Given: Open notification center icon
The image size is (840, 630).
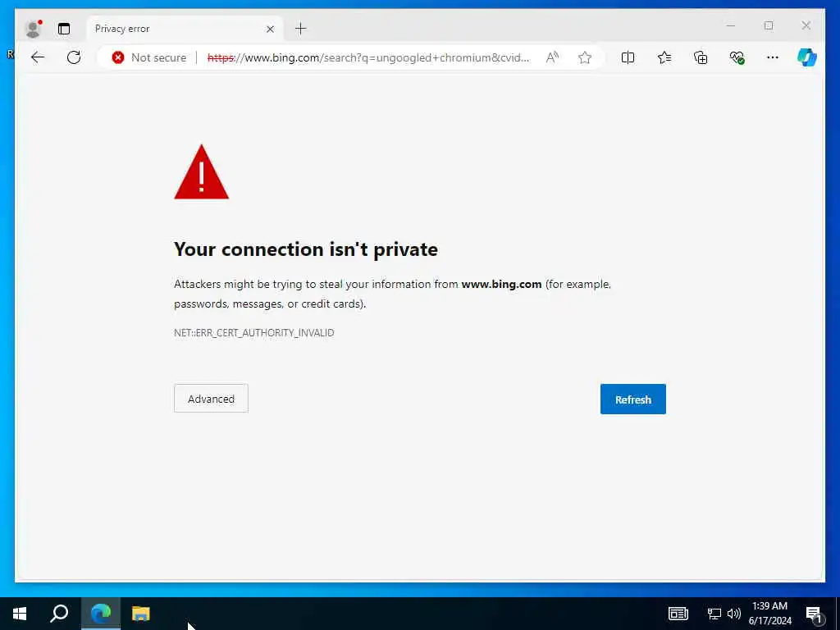Looking at the screenshot, I should [814, 614].
